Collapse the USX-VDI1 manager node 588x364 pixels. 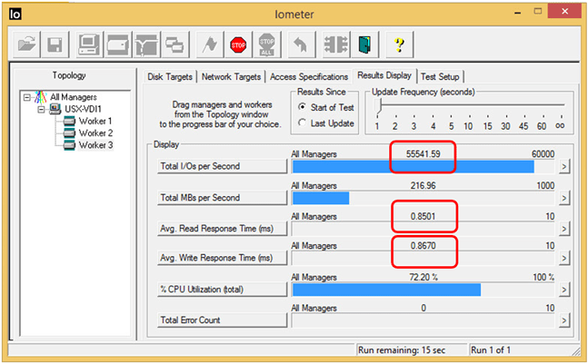(40, 109)
